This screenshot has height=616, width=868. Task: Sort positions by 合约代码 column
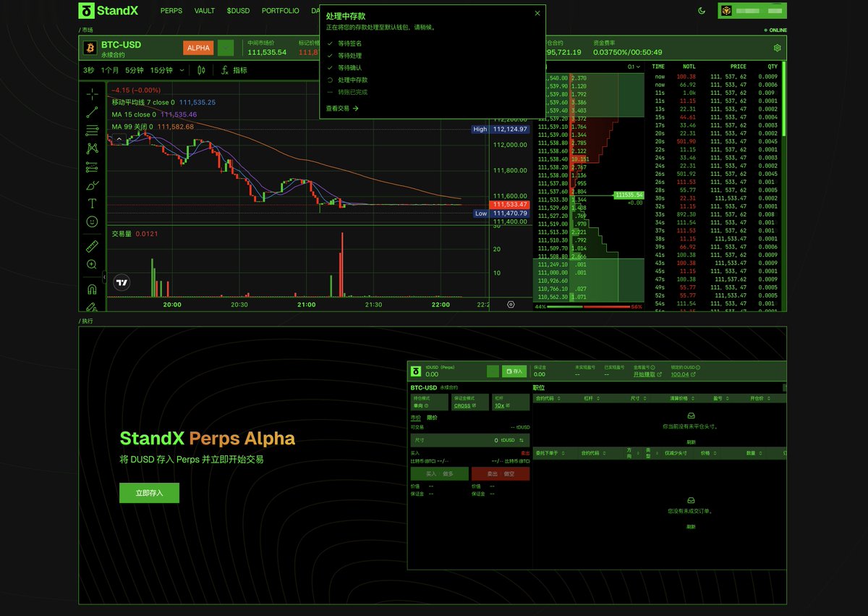pyautogui.click(x=546, y=398)
